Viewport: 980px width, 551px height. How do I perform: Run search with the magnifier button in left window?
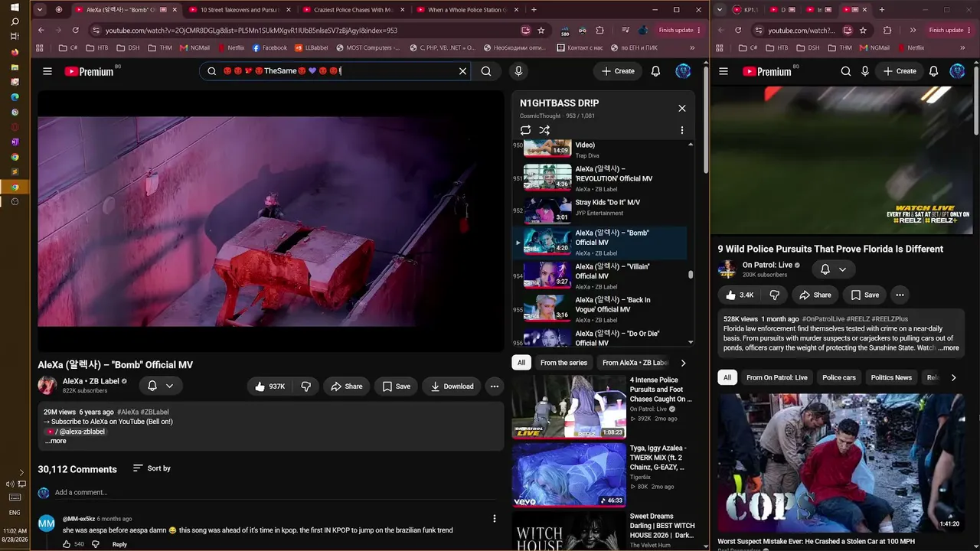[x=486, y=71]
